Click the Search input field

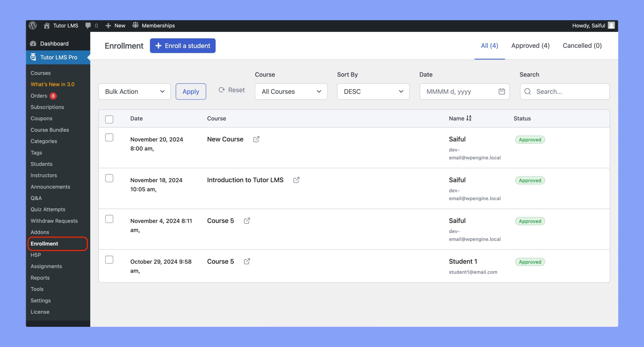[565, 91]
